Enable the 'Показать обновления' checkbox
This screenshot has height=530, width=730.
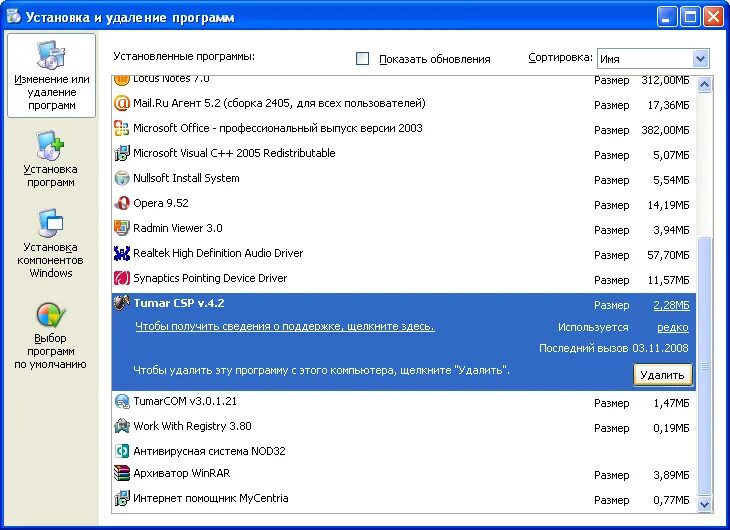pyautogui.click(x=362, y=59)
